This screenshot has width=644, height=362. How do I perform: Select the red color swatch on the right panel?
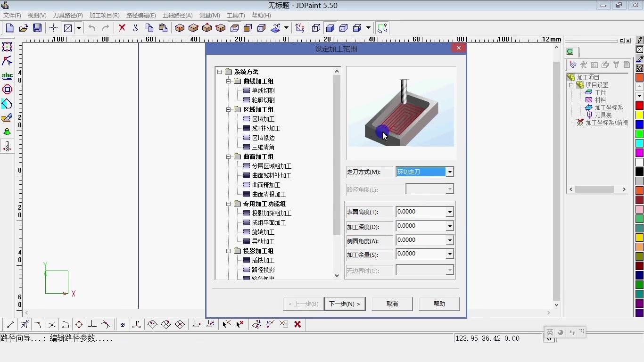click(x=640, y=105)
